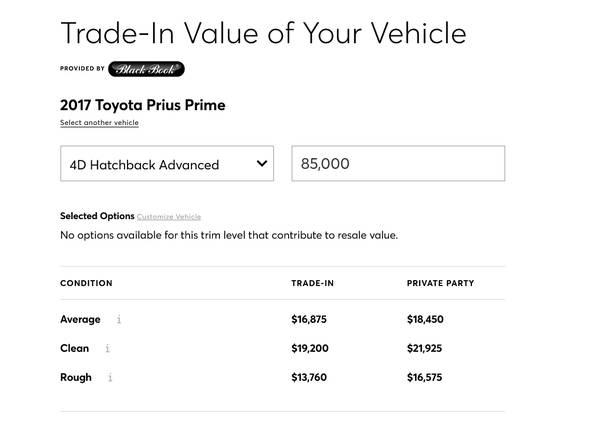Click the Condition column header

86,283
